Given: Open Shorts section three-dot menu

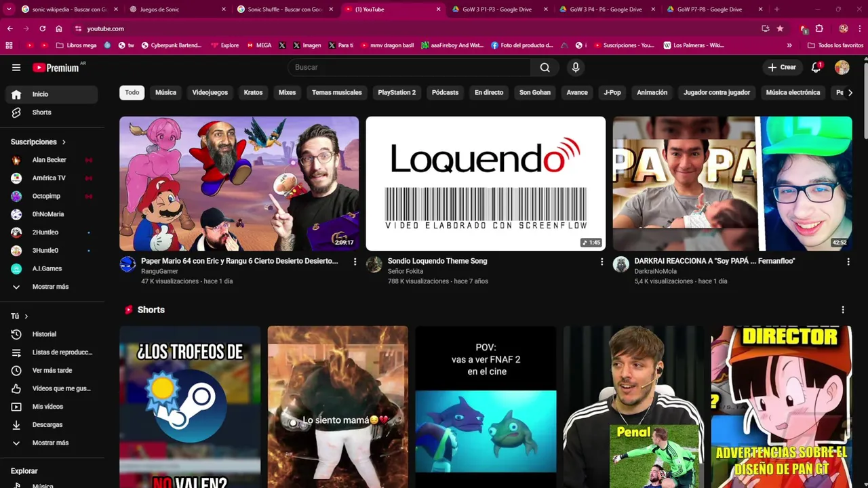Looking at the screenshot, I should (843, 310).
